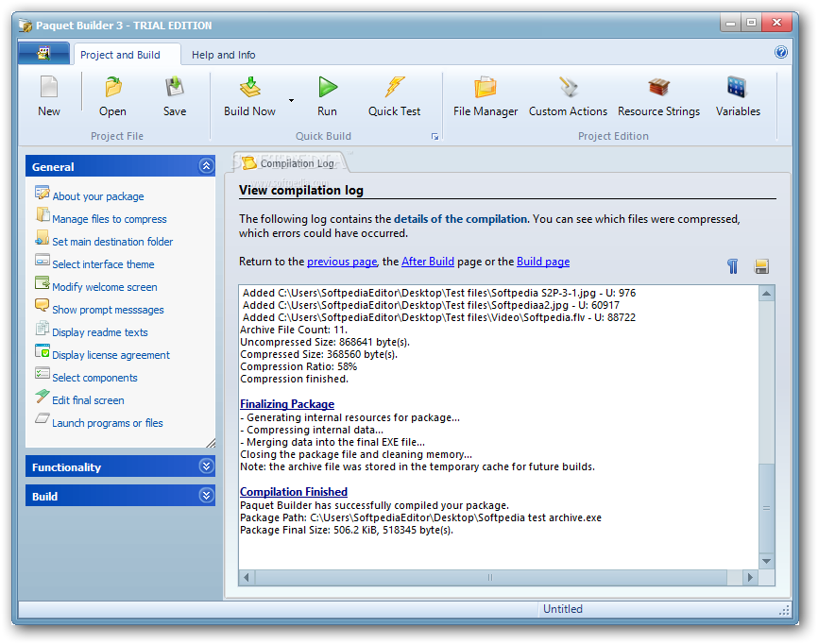Click the Finalizing Package heading link
The width and height of the screenshot is (818, 644).
click(x=287, y=404)
